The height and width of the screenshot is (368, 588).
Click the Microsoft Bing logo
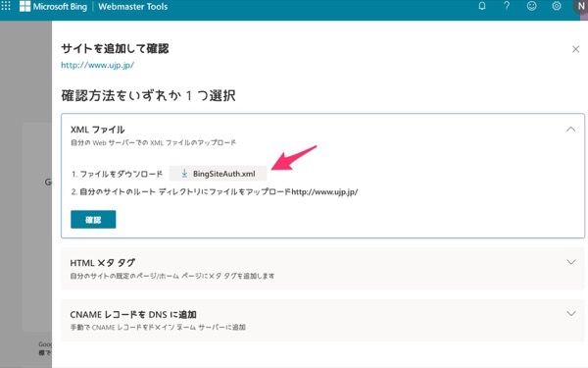pos(53,7)
